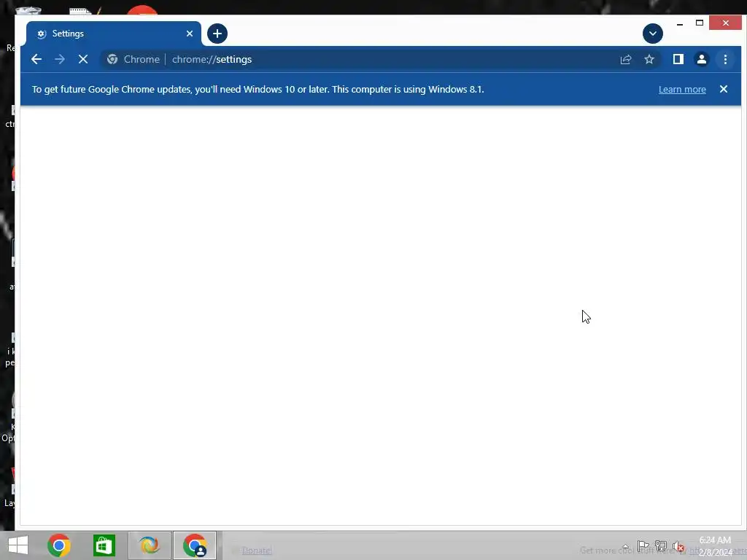Click the Chrome site info chip
The width and height of the screenshot is (747, 560).
pyautogui.click(x=133, y=59)
